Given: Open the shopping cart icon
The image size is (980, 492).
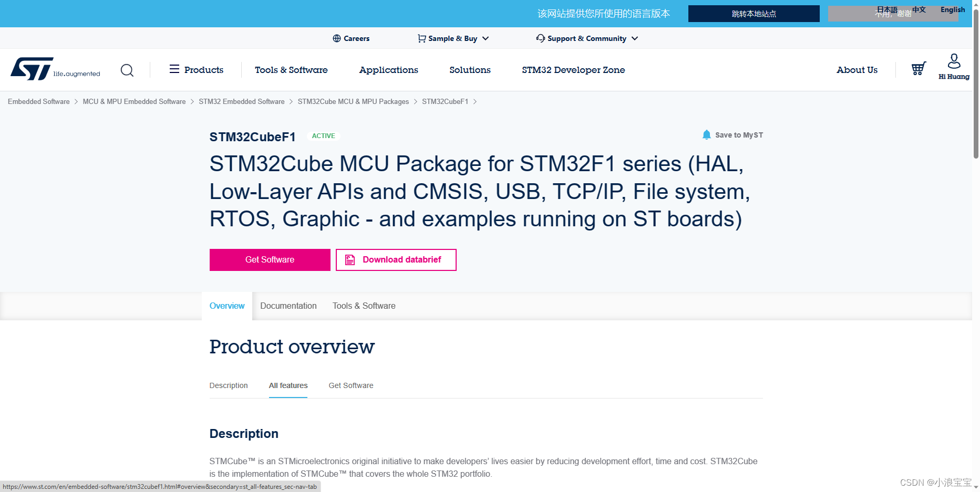Looking at the screenshot, I should click(919, 69).
